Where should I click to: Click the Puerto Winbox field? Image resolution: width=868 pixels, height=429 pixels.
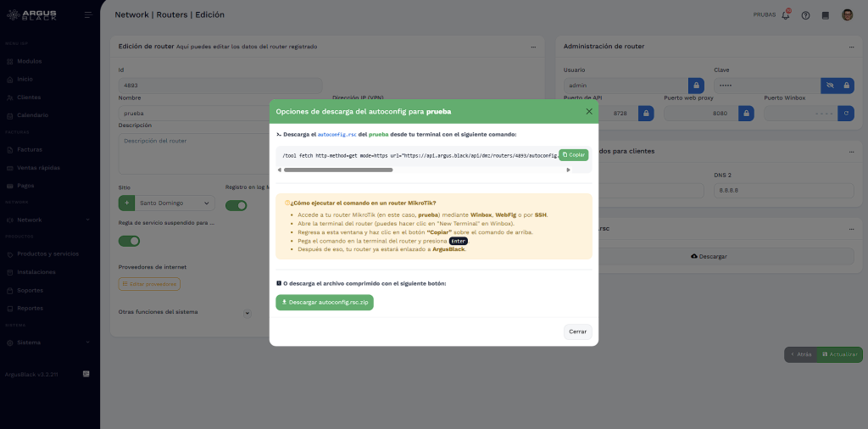pos(801,114)
